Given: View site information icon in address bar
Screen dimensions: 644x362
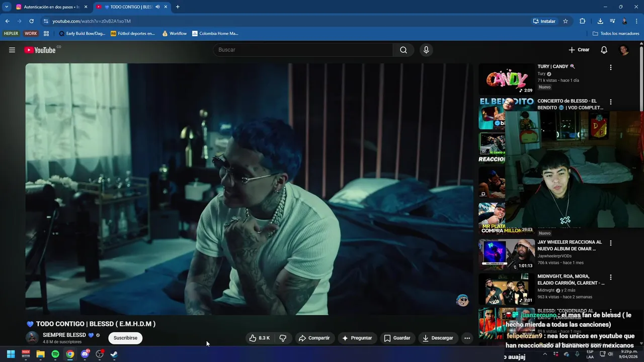Looking at the screenshot, I should point(46,21).
